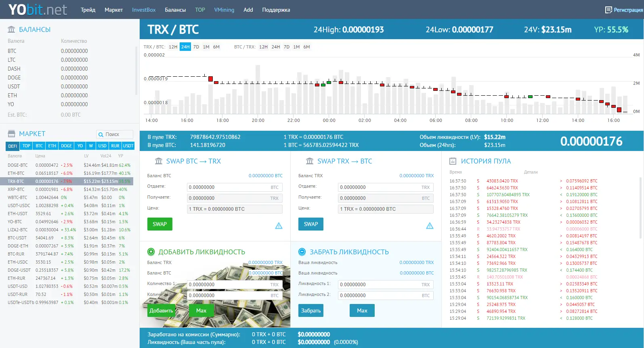
Task: Focus Отдаете TRX amount field
Action: point(386,187)
